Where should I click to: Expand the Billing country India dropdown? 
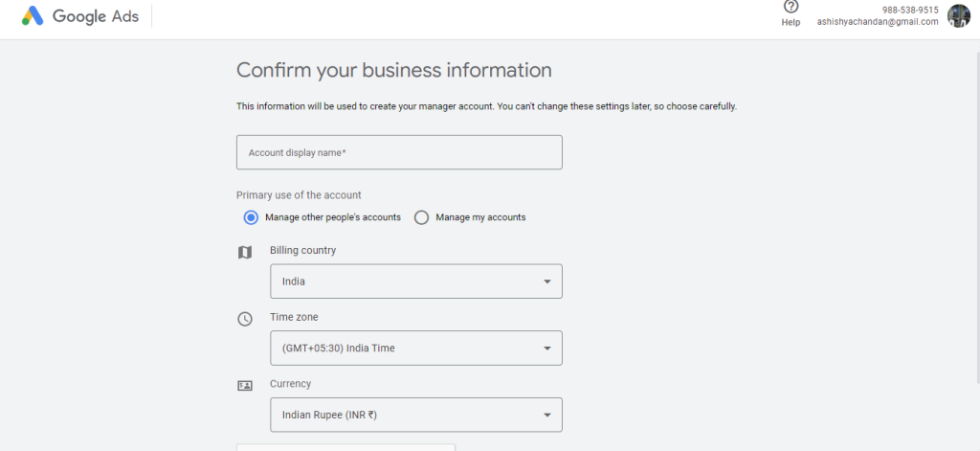(x=416, y=282)
